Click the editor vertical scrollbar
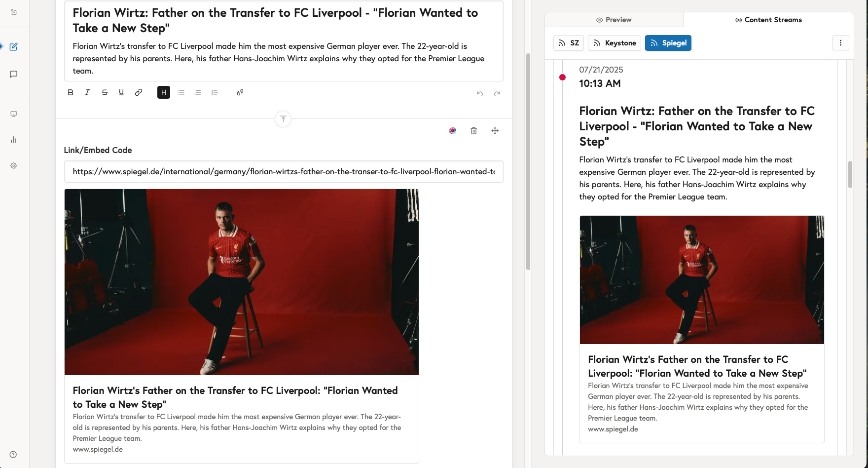The height and width of the screenshot is (468, 868). click(528, 161)
